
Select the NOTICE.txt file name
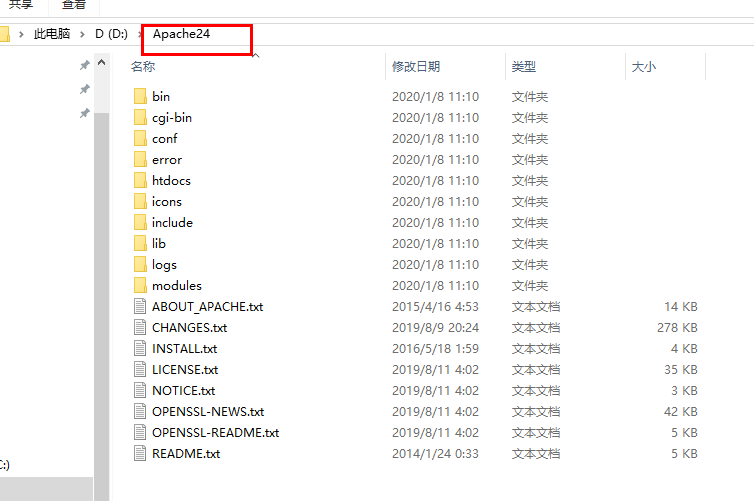(x=183, y=390)
